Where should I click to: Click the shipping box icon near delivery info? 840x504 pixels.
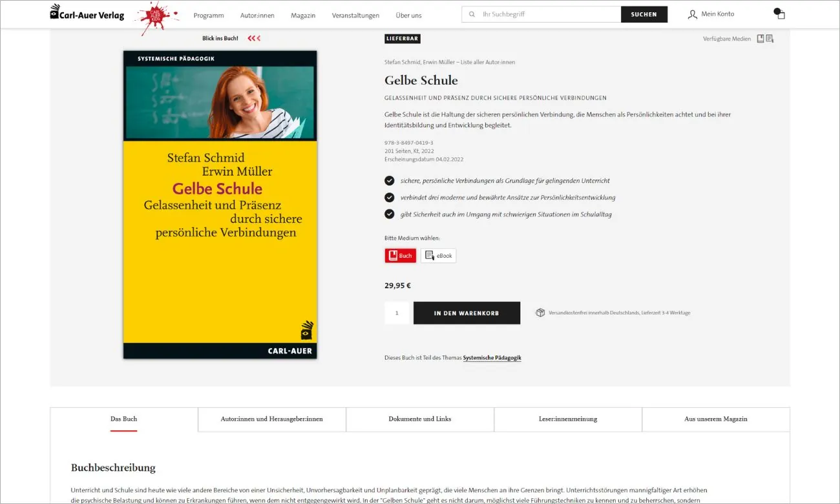(540, 312)
